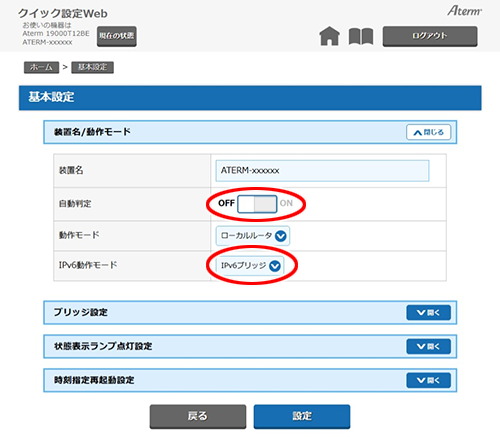
Task: Expand the 状態表示ランプ点灯設定 section
Action: (x=428, y=347)
